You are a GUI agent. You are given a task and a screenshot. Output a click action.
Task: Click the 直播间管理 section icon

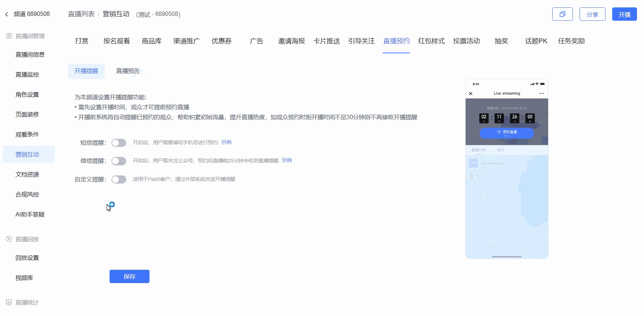click(9, 36)
